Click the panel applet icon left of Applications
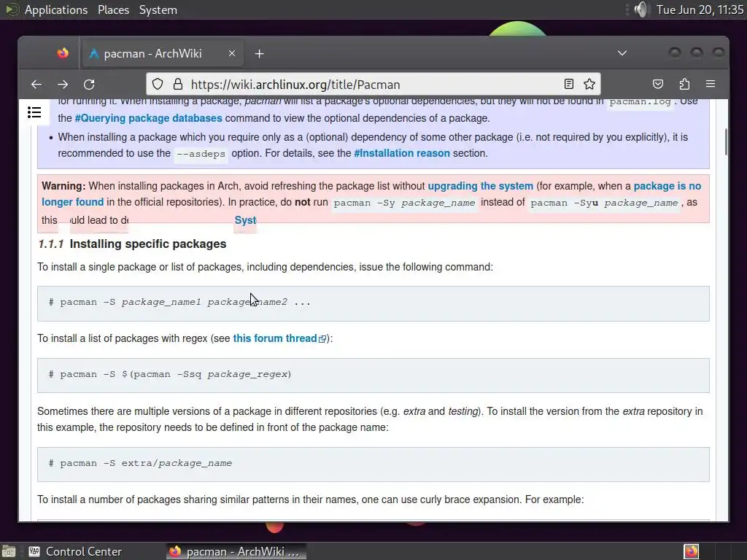The width and height of the screenshot is (747, 560). click(x=11, y=9)
